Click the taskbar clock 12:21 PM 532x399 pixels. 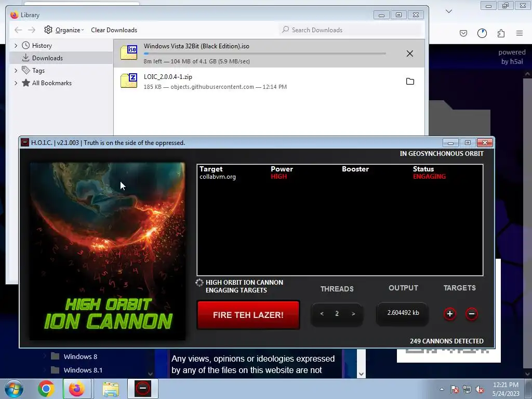point(506,385)
